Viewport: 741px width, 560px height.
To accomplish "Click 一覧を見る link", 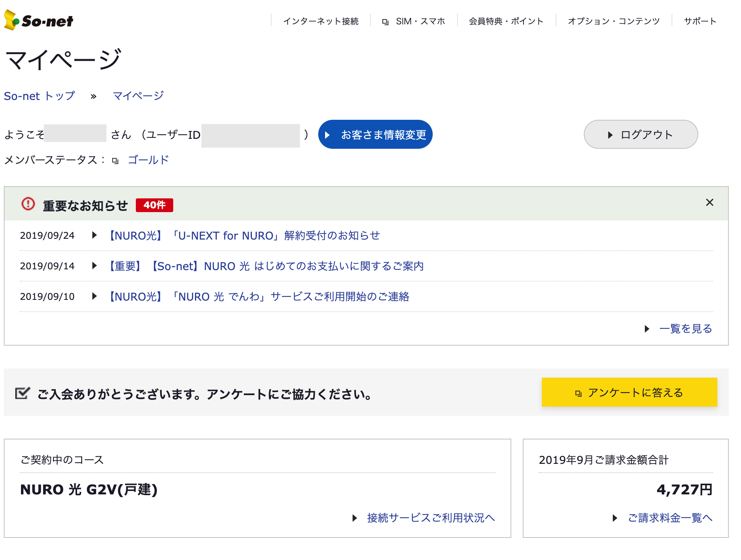I will click(686, 328).
